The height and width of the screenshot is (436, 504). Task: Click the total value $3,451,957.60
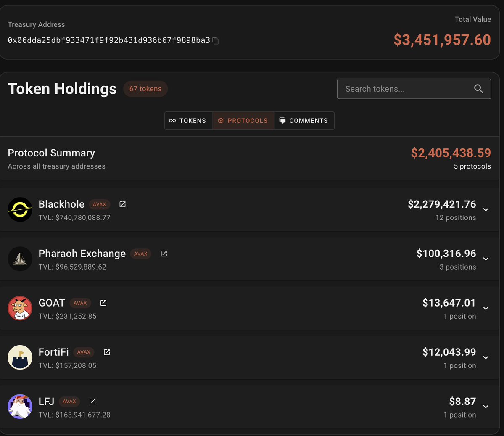[442, 40]
